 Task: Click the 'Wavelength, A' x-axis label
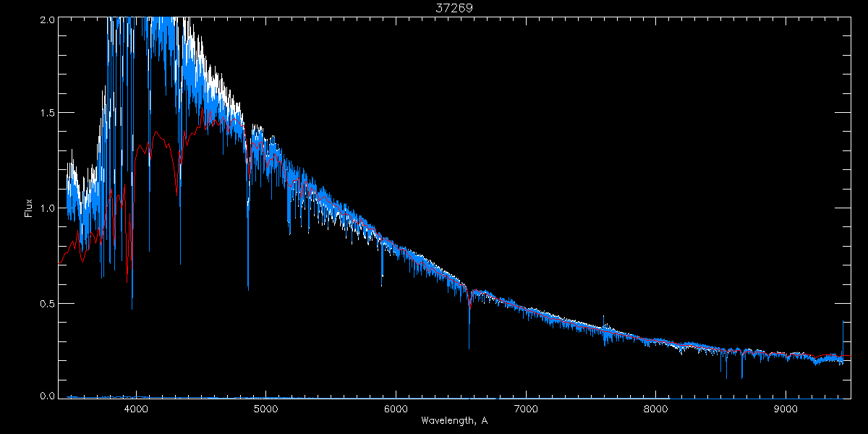click(454, 421)
